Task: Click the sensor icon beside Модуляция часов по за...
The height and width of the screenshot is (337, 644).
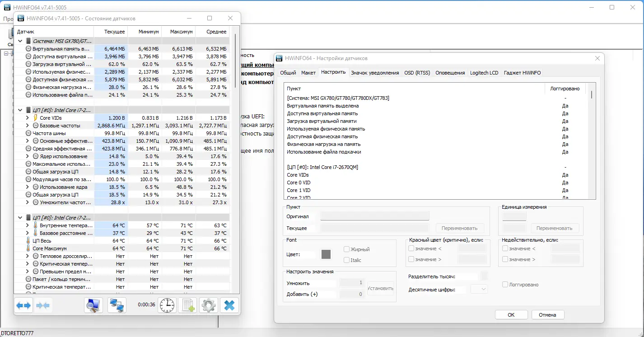Action: 28,179
